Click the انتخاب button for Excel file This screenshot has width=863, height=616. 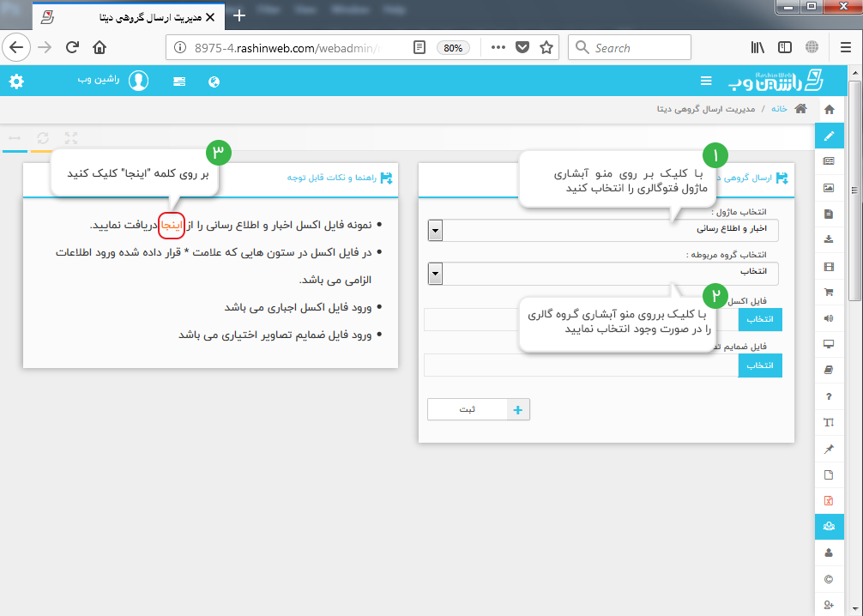coord(760,319)
